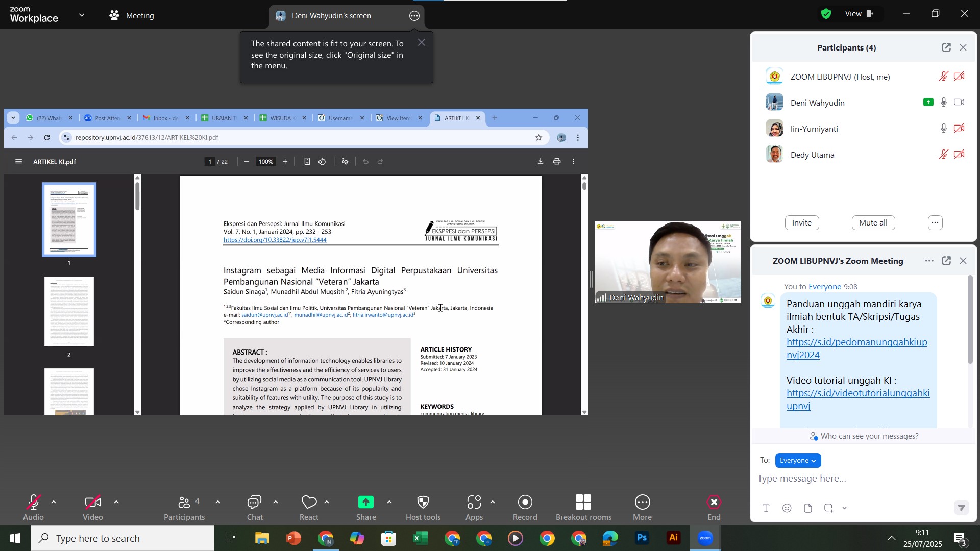Close the chat panel
The width and height of the screenshot is (980, 551).
(964, 261)
